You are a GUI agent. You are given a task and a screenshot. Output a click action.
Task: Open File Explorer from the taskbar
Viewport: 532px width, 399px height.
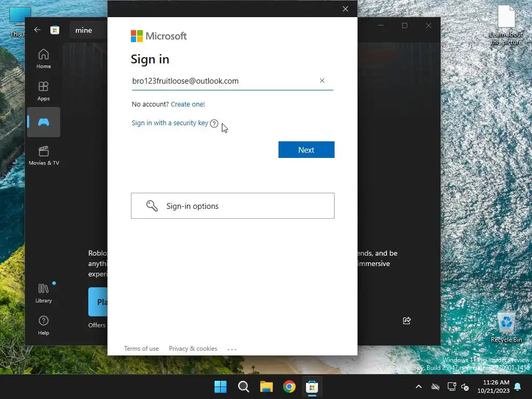(x=267, y=387)
